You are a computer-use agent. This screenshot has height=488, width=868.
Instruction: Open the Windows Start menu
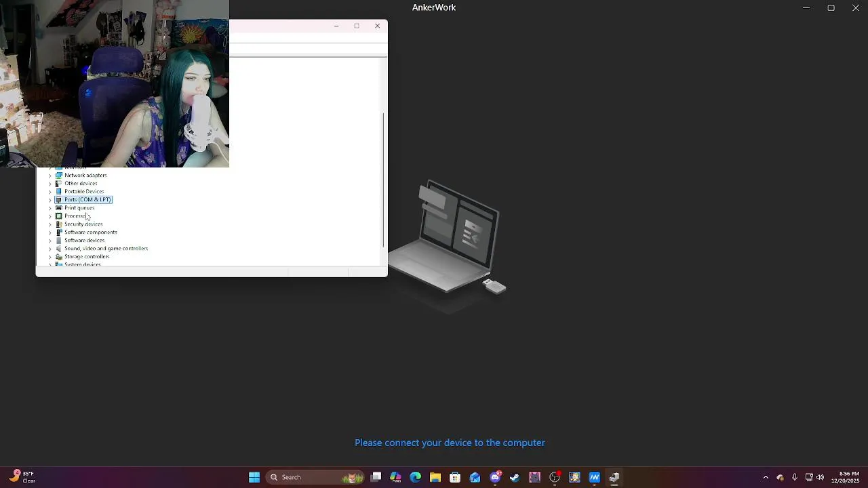254,477
